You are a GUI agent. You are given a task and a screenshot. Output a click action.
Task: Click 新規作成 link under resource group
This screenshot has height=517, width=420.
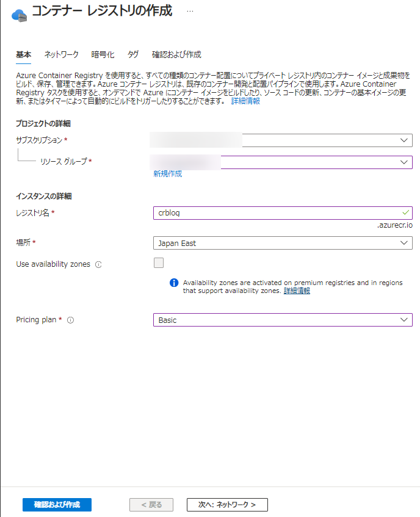(x=167, y=174)
